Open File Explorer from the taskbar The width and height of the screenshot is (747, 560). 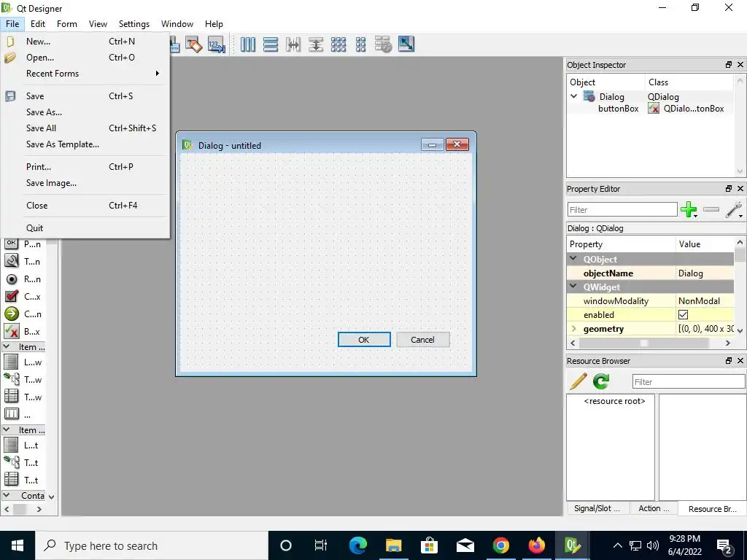pyautogui.click(x=393, y=545)
